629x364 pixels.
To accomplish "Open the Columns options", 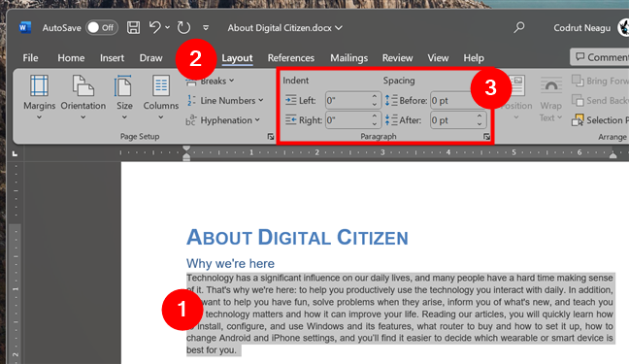I will click(161, 97).
